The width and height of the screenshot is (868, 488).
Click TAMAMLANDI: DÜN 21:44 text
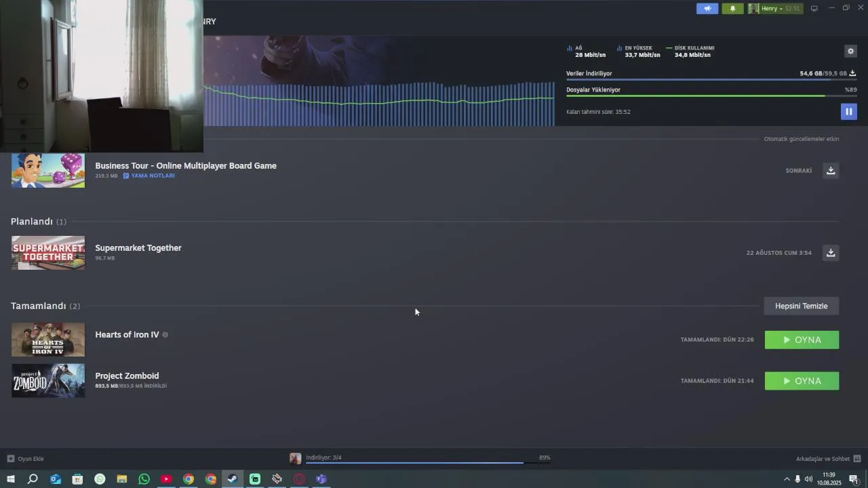(x=717, y=381)
